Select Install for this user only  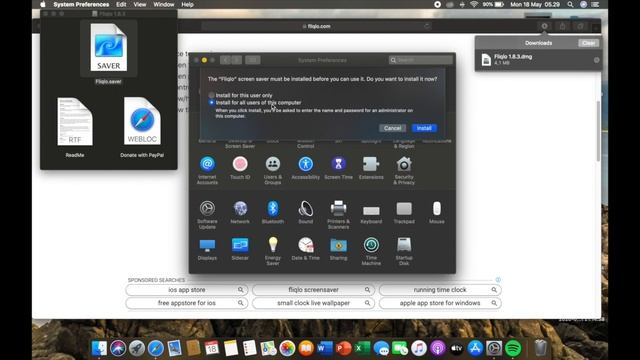[211, 95]
